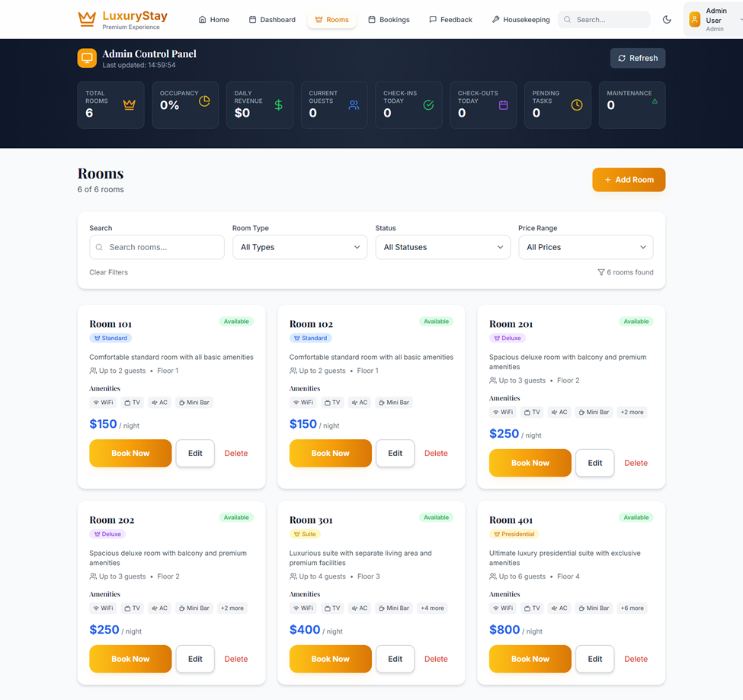743x700 pixels.
Task: Open the Admin User account menu
Action: [x=713, y=20]
